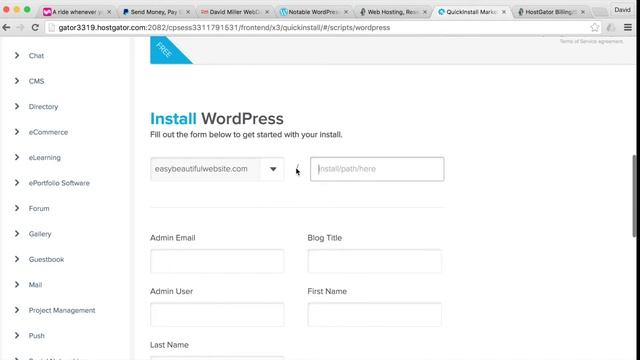The height and width of the screenshot is (360, 640).
Task: Expand the Chat category chevron
Action: 17,55
